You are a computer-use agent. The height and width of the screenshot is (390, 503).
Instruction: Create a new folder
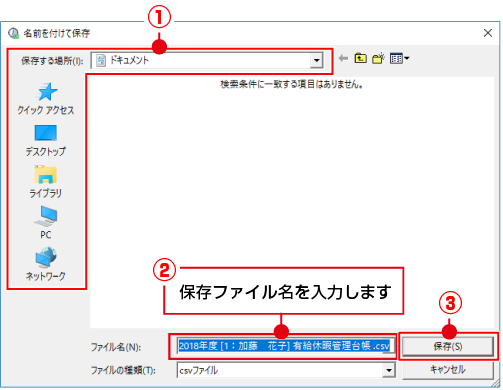(378, 58)
